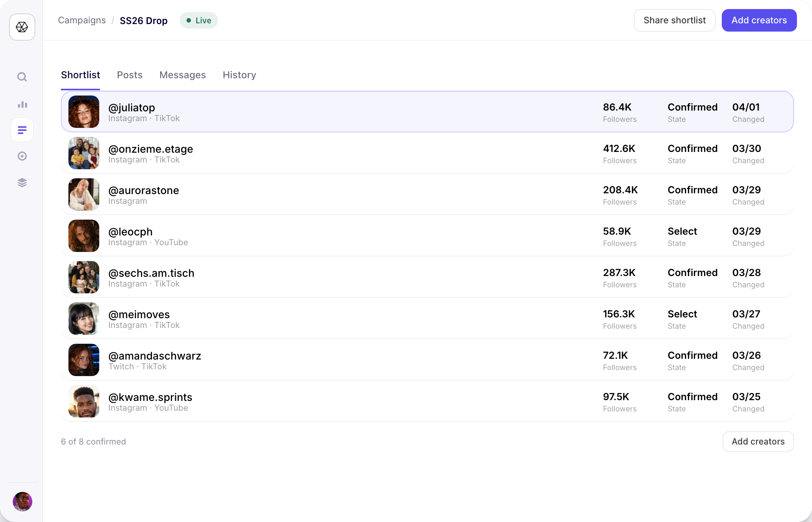Open @amandaschwarz profile photo

coord(84,360)
